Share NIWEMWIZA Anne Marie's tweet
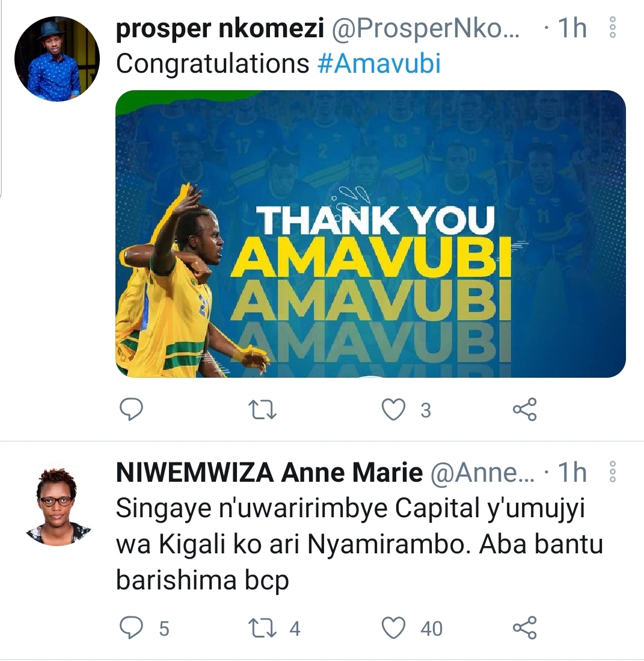The height and width of the screenshot is (661, 644). [x=525, y=628]
